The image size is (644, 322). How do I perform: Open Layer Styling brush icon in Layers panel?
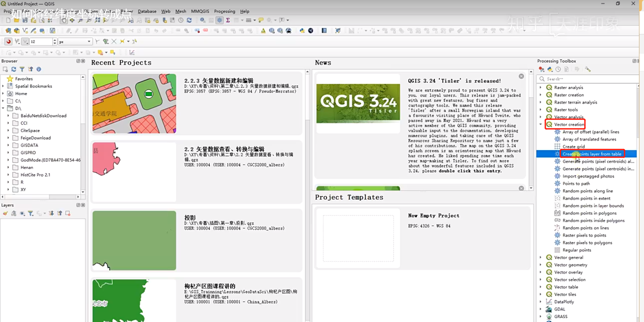5,213
